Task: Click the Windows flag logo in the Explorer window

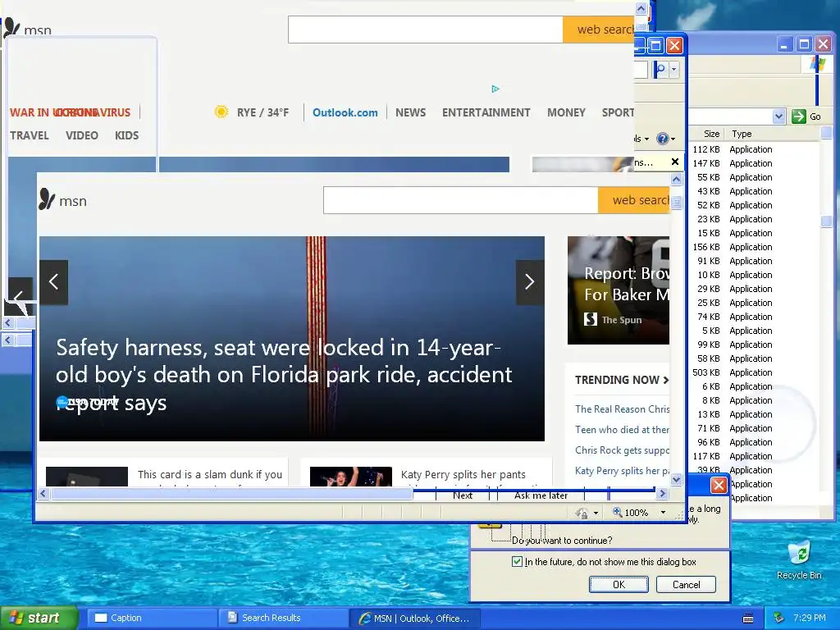Action: 818,65
